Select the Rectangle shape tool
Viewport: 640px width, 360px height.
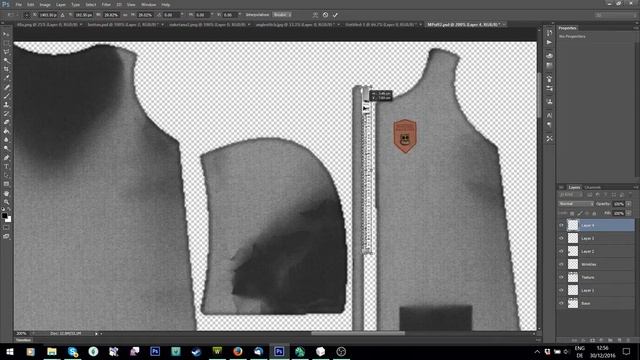coord(6,184)
